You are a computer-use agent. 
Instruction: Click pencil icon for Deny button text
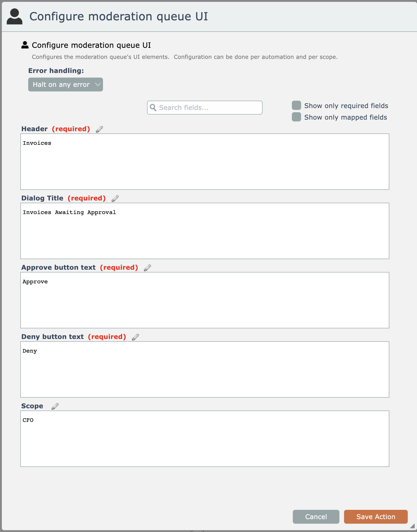pyautogui.click(x=135, y=337)
